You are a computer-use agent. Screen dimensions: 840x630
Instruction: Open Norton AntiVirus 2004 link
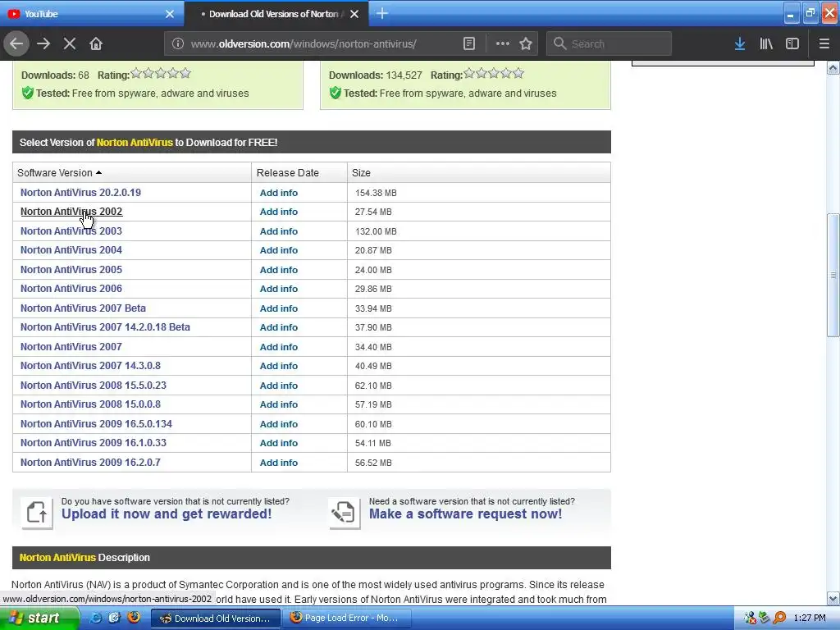(71, 250)
